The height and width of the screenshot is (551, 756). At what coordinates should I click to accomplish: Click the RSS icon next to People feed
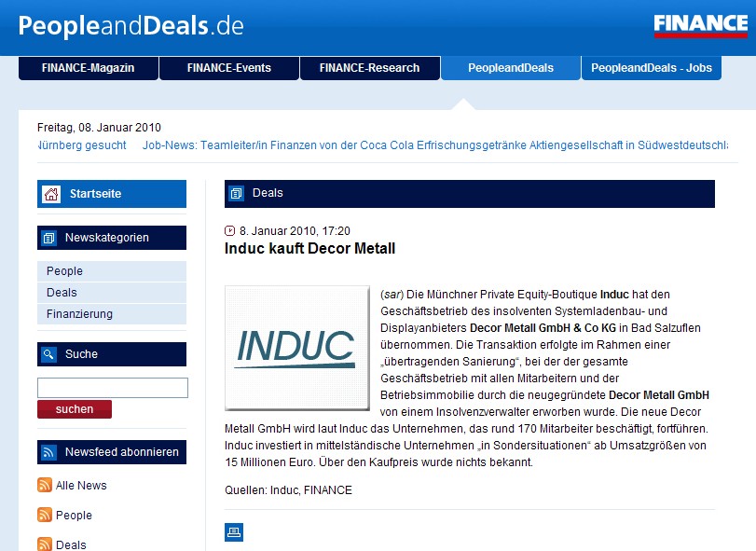point(45,515)
